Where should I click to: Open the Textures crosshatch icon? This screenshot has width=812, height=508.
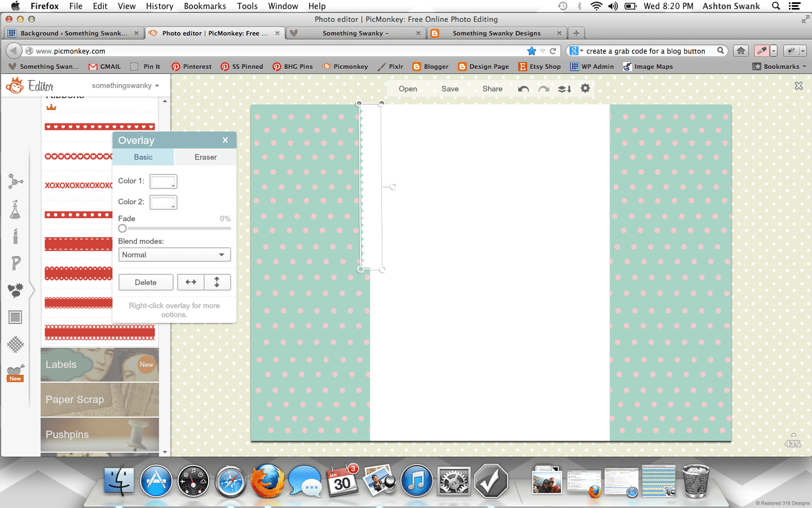[15, 344]
